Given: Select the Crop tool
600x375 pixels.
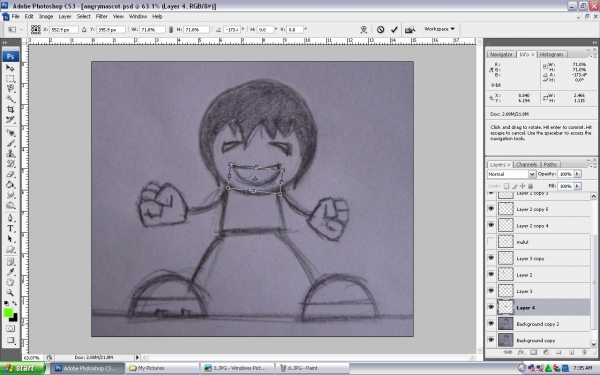Looking at the screenshot, I should pos(10,109).
